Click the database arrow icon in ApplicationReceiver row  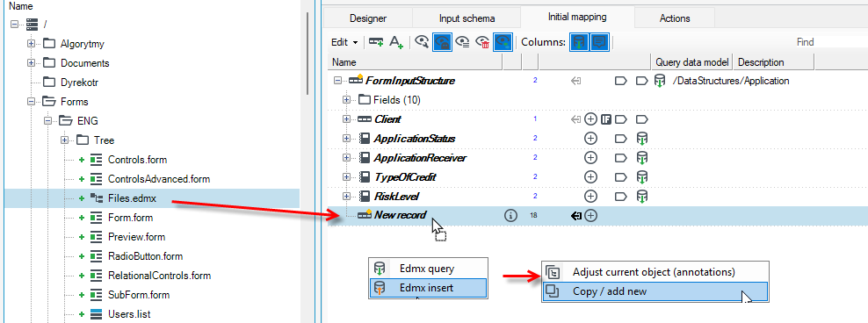641,158
